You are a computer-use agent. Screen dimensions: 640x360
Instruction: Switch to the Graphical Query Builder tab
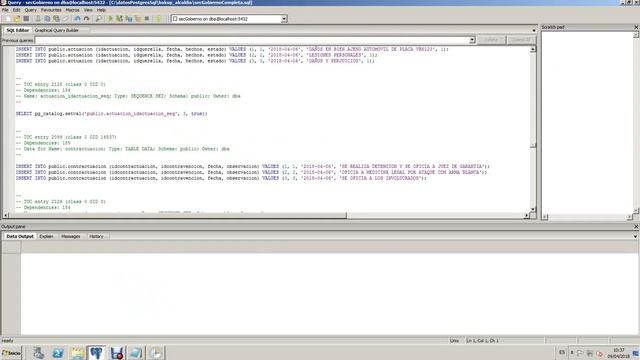pos(56,30)
